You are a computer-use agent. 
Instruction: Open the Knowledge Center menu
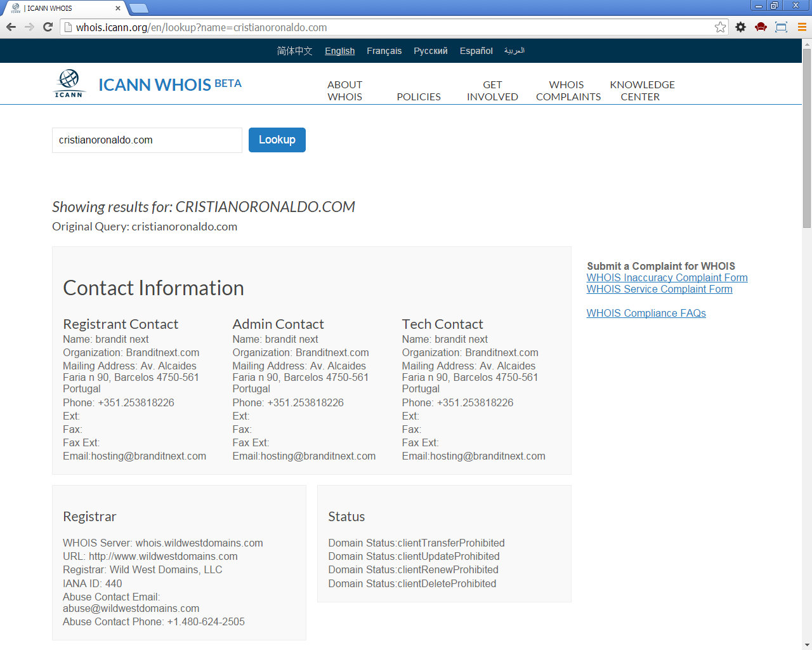point(642,91)
